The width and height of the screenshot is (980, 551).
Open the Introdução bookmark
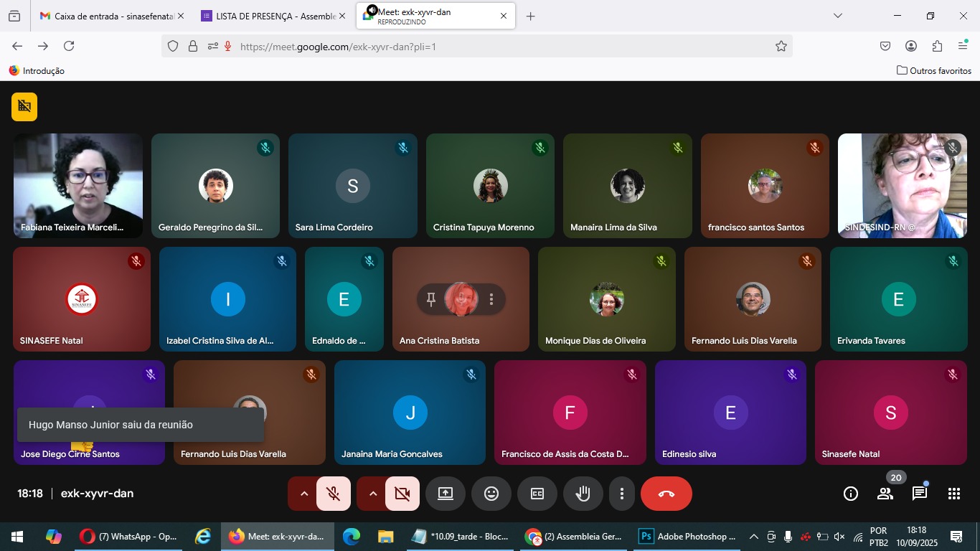(x=37, y=71)
